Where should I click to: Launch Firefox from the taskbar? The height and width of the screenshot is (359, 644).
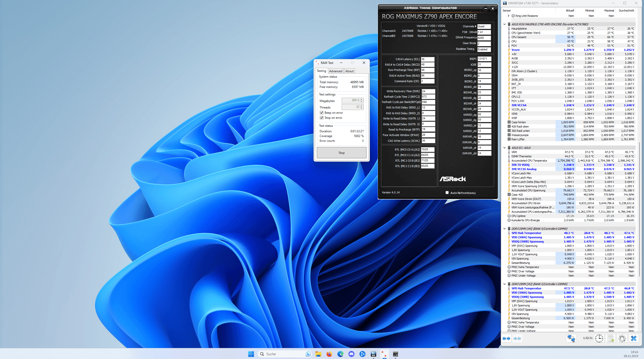point(329,354)
